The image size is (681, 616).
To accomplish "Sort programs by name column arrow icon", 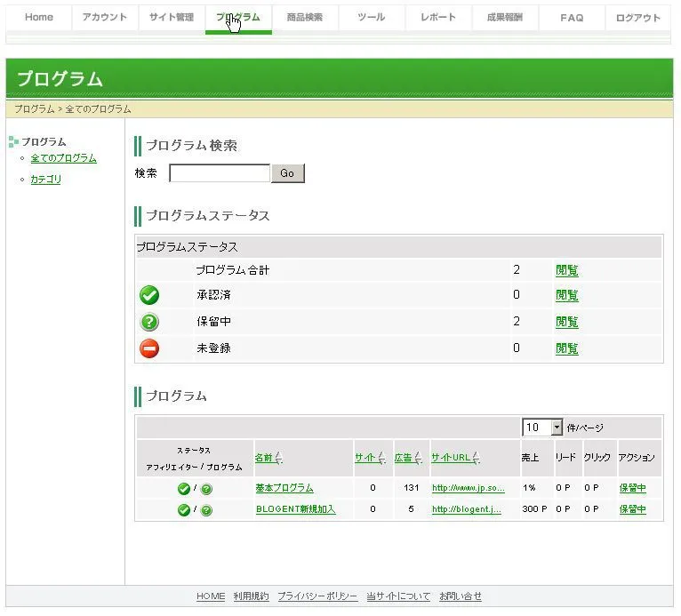I will [x=278, y=459].
